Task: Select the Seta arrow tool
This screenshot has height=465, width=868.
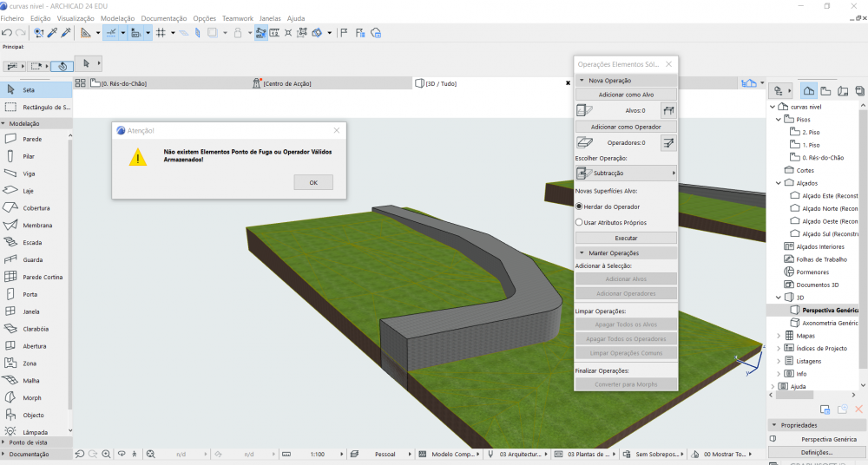Action: [29, 89]
